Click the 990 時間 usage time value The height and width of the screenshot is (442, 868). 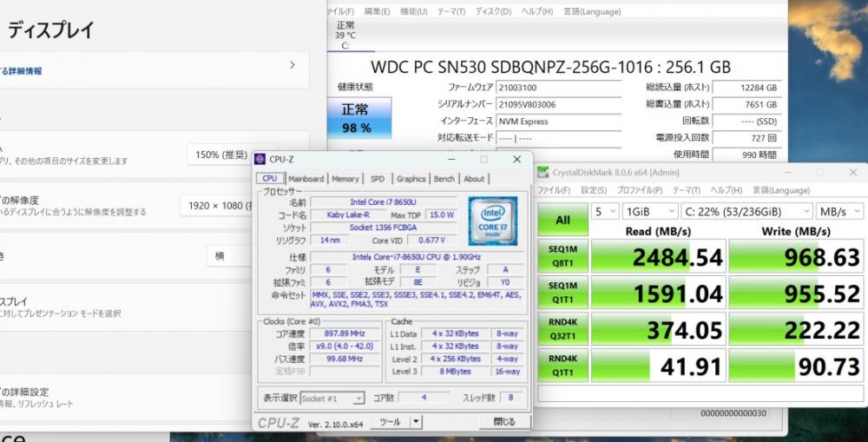tap(746, 155)
